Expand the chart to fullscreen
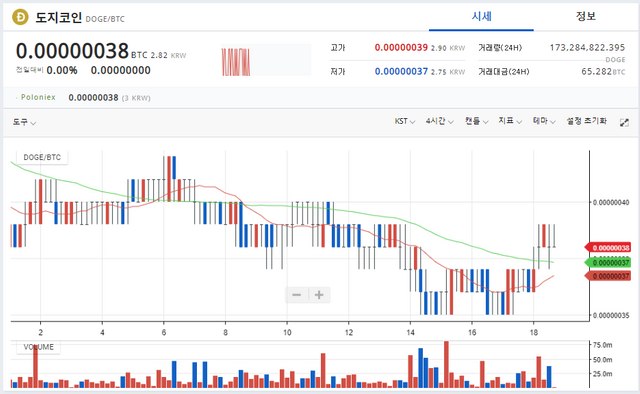Viewport: 640px width, 394px height. tap(624, 122)
